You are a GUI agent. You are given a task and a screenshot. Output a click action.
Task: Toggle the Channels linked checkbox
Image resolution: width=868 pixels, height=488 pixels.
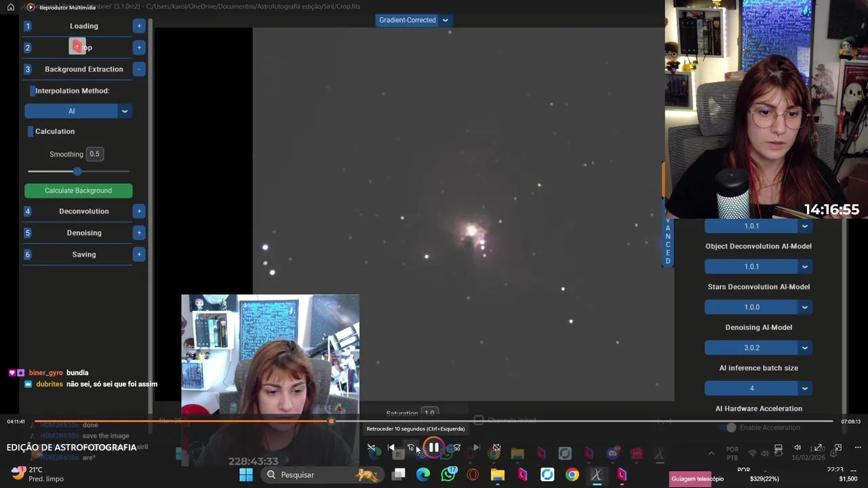(479, 420)
